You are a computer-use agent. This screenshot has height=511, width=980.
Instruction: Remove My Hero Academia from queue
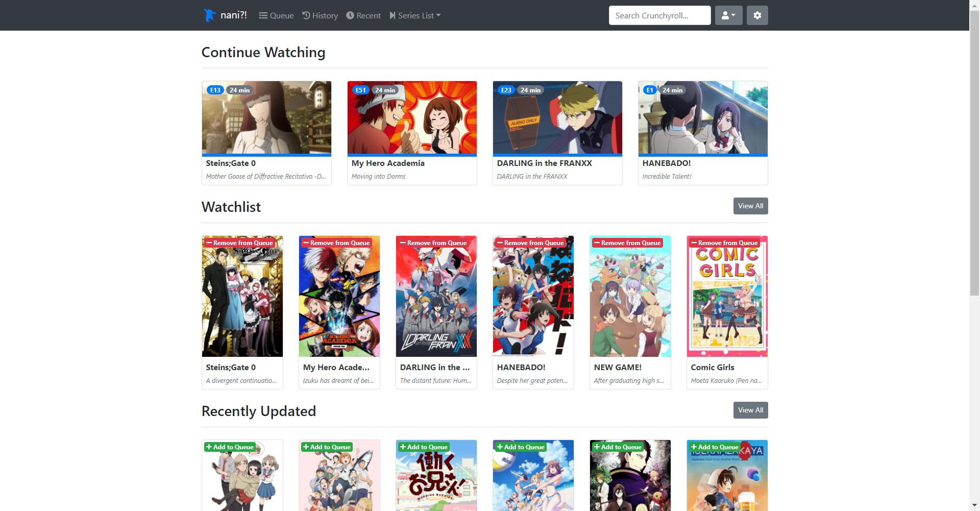click(x=336, y=243)
